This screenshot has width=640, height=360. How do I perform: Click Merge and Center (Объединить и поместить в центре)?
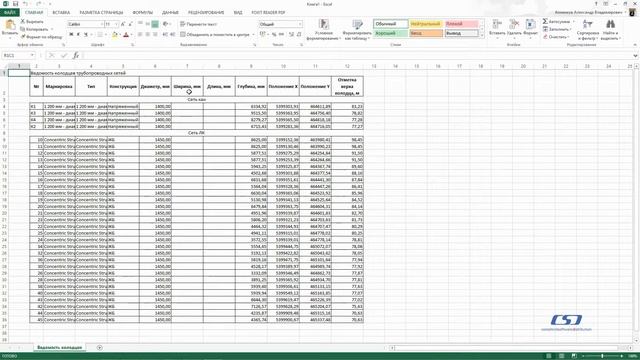215,35
